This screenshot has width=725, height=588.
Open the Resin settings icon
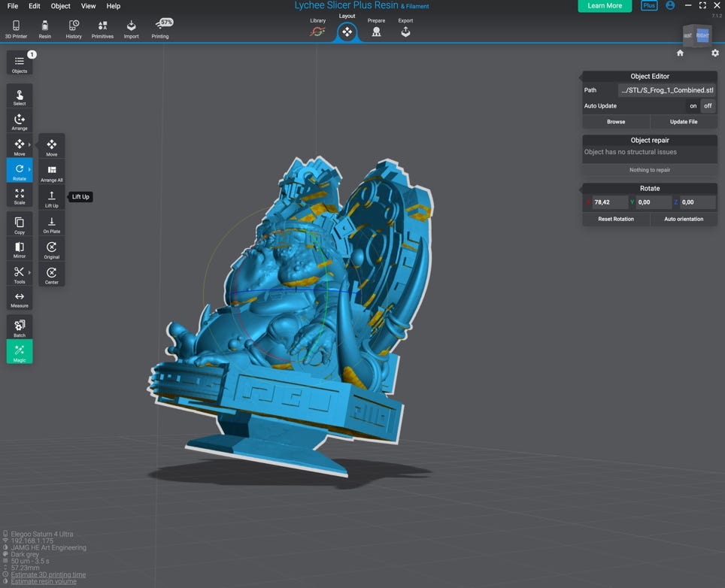pyautogui.click(x=45, y=29)
